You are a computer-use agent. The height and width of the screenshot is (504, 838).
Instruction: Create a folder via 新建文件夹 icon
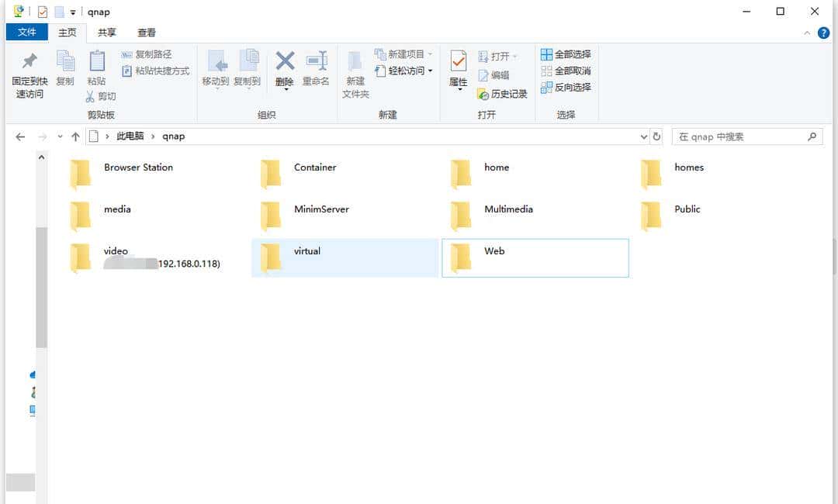(355, 74)
